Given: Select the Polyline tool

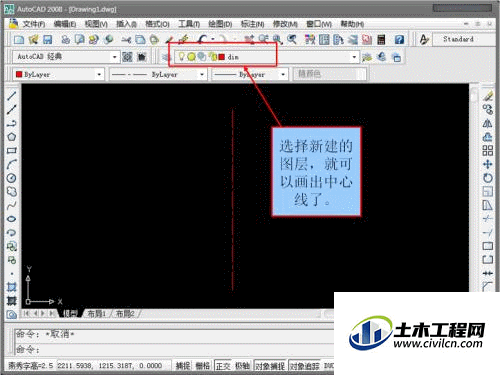Looking at the screenshot, I should [12, 123].
